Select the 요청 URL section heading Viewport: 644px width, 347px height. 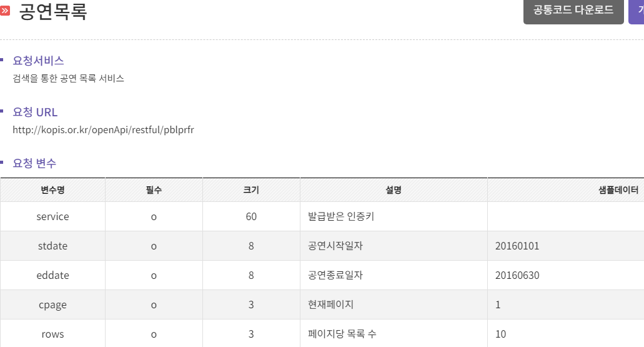[35, 113]
